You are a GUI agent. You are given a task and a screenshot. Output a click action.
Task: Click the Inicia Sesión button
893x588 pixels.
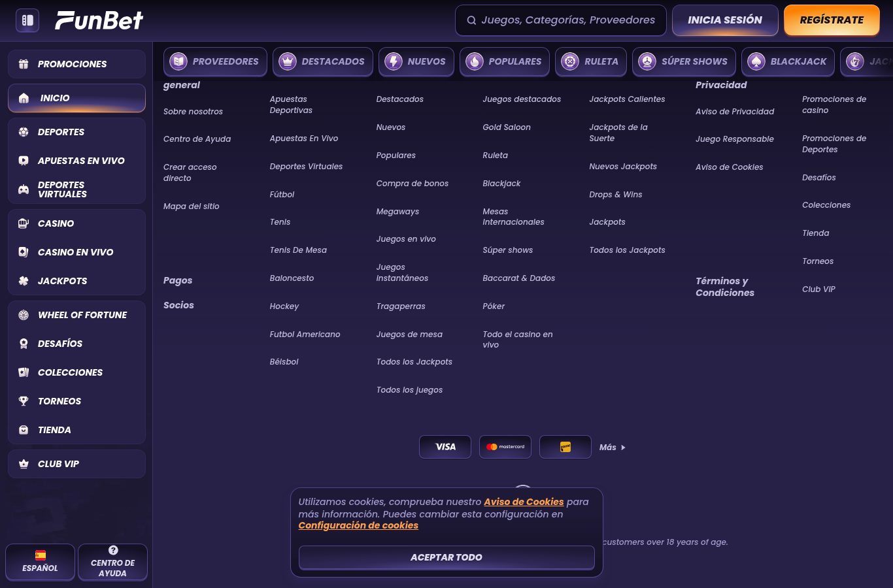[x=725, y=20]
